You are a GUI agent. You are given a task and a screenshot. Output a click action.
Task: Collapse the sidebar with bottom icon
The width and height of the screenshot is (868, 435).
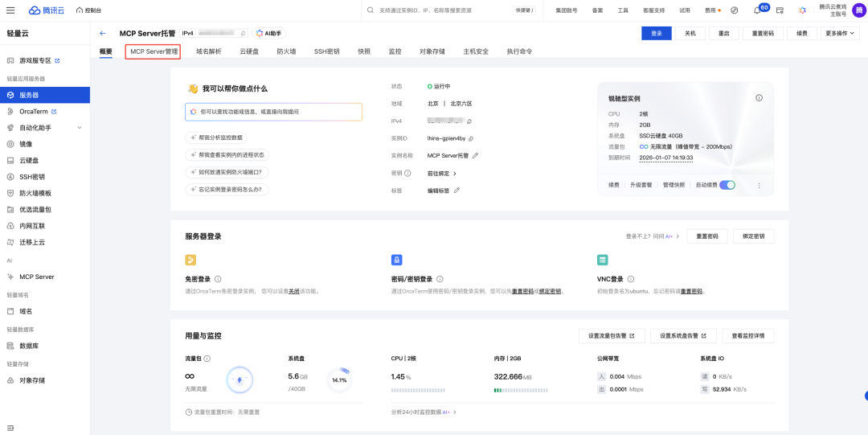tap(10, 428)
